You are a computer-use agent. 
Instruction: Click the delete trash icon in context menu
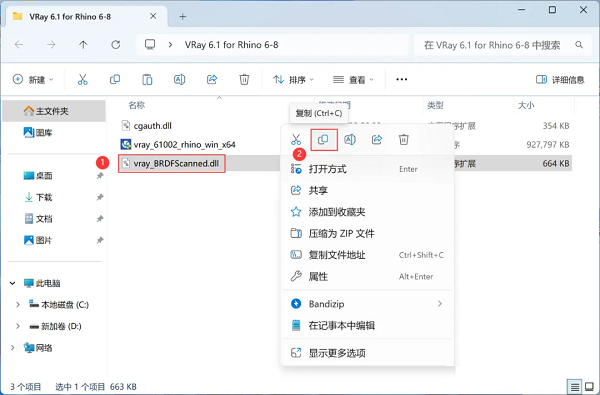tap(404, 139)
